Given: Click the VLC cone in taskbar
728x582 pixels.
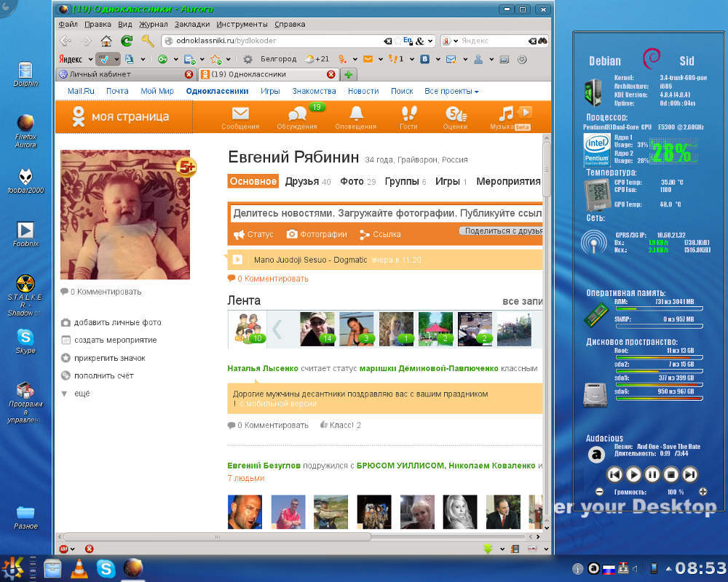Looking at the screenshot, I should [79, 568].
